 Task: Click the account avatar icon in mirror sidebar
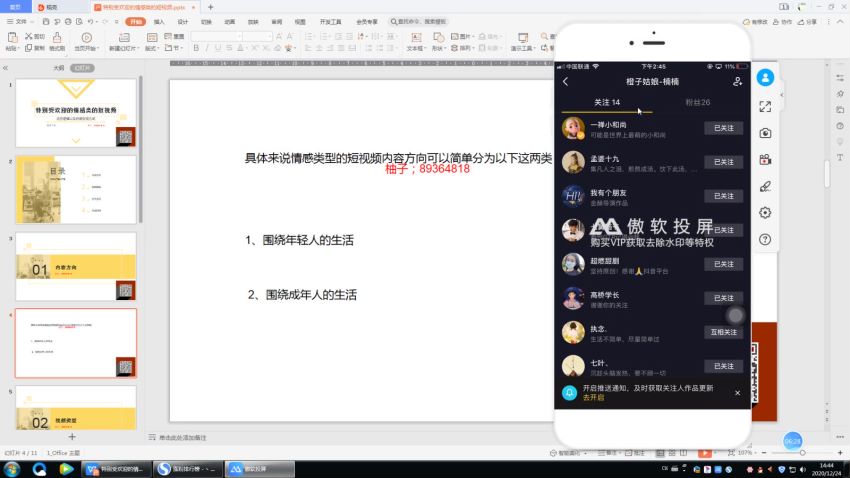[x=765, y=77]
